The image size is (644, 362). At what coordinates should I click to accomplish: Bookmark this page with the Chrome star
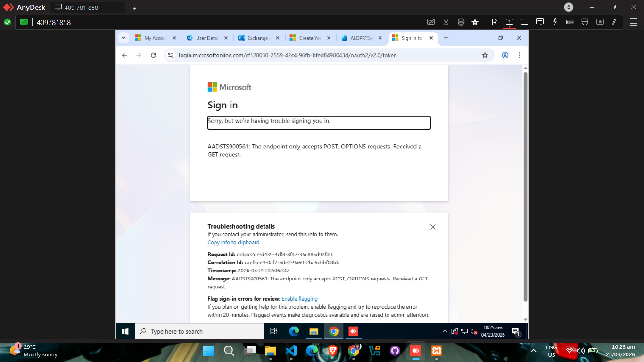(x=485, y=55)
